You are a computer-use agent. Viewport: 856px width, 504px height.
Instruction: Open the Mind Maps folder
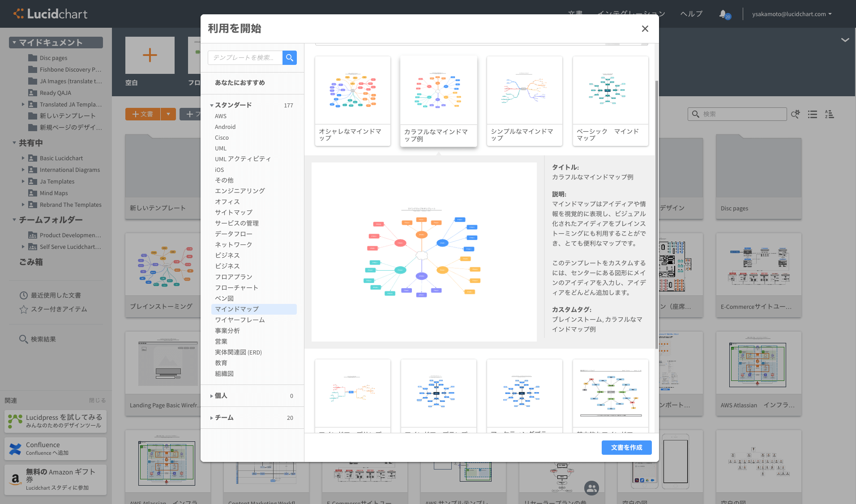pos(54,193)
